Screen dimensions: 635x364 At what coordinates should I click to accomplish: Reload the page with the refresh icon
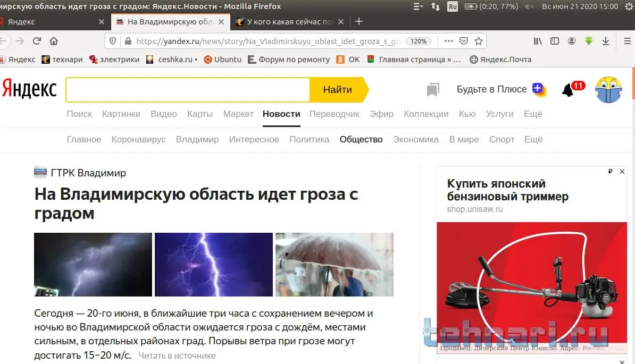pos(37,41)
